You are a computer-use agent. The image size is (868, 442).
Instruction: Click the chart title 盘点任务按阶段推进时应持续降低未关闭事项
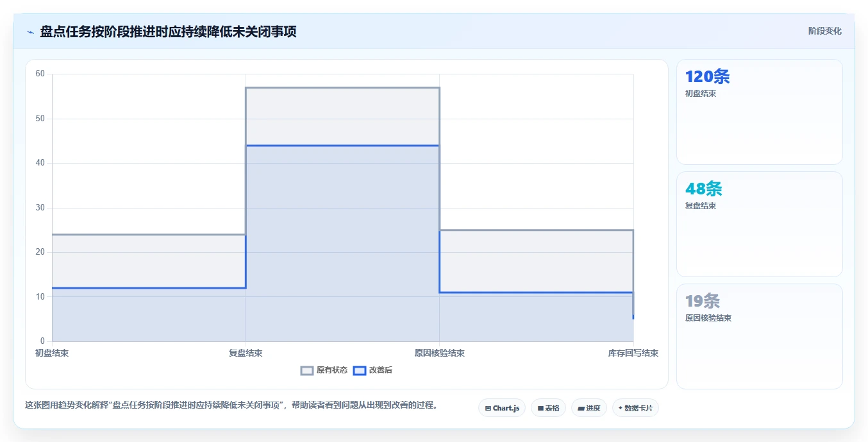tap(168, 31)
